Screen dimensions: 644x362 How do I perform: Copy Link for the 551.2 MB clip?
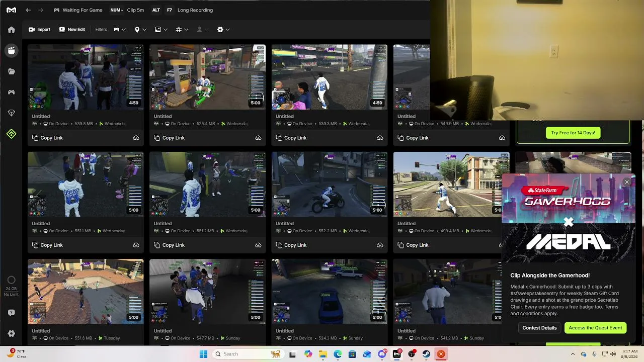(169, 245)
